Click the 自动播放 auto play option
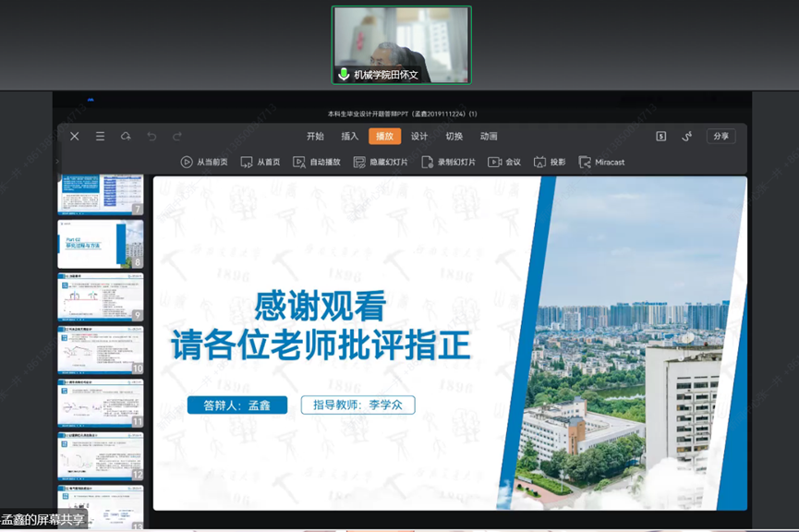 (x=317, y=163)
